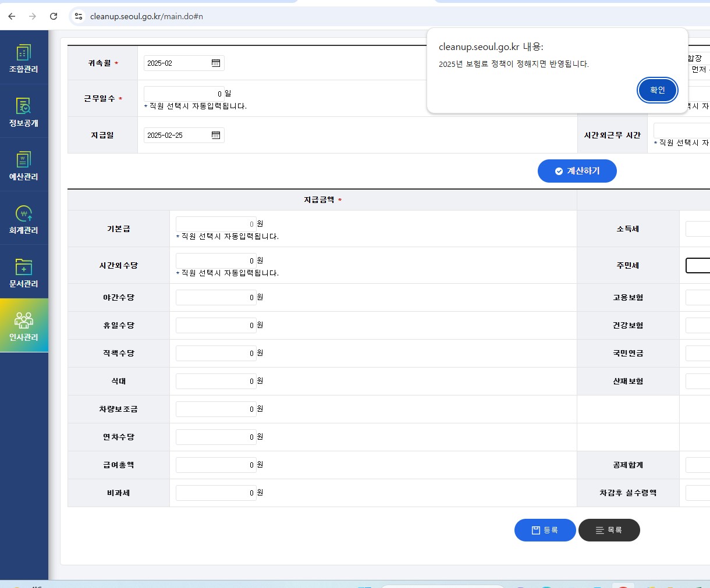
Task: Click the 비과세 amount input field
Action: point(215,493)
